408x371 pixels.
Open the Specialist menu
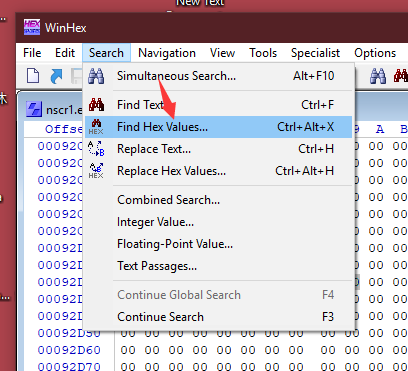pos(315,53)
